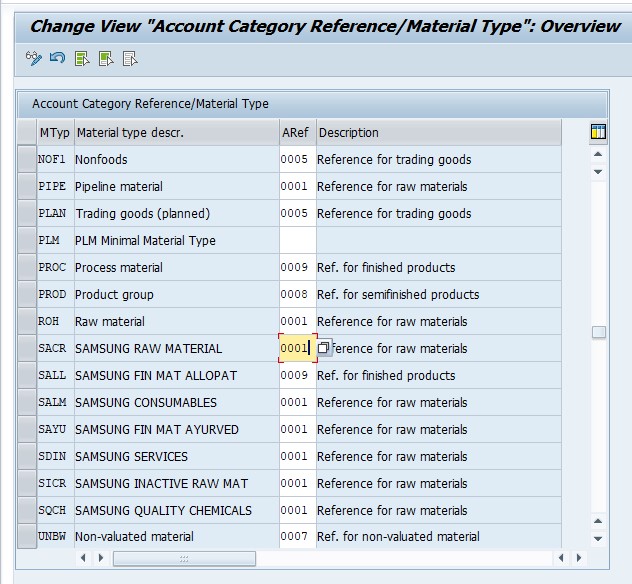Click the top scroll-up arrow of vertical scrollbar
The height and width of the screenshot is (584, 632).
click(x=598, y=154)
